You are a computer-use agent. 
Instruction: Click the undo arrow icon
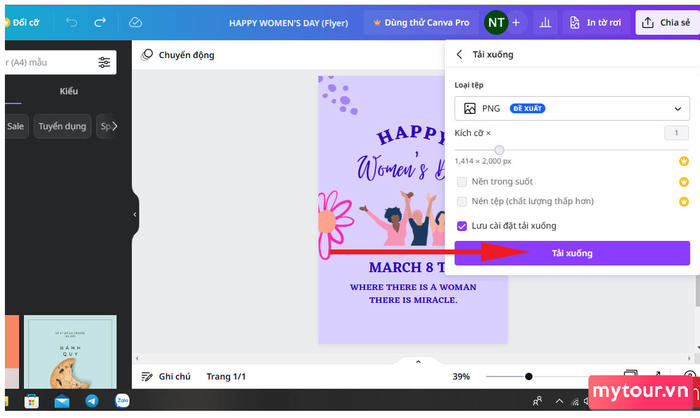[71, 22]
